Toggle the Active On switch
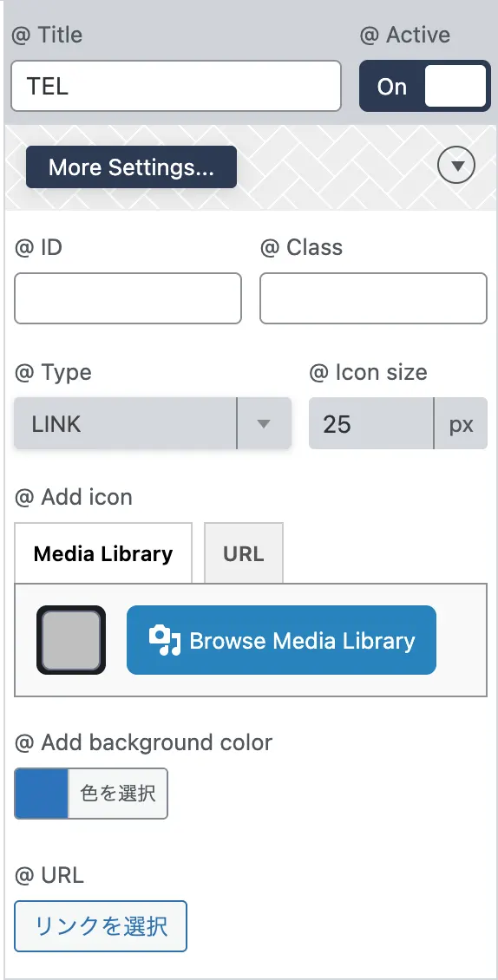 (425, 86)
